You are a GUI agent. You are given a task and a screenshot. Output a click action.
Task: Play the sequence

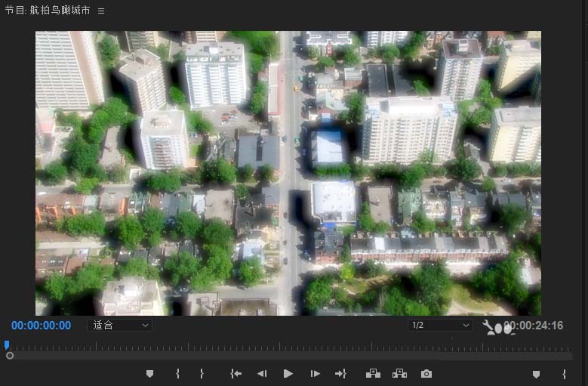point(288,374)
